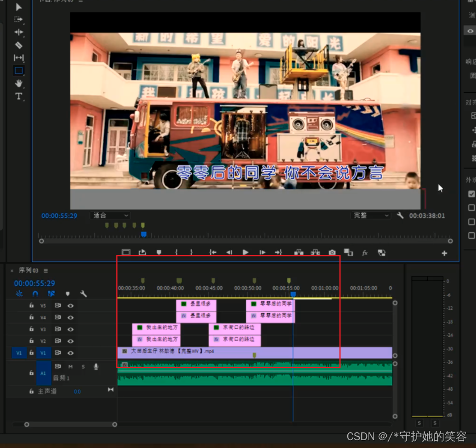Click the Mark Out button
476x448 pixels.
pyautogui.click(x=191, y=252)
